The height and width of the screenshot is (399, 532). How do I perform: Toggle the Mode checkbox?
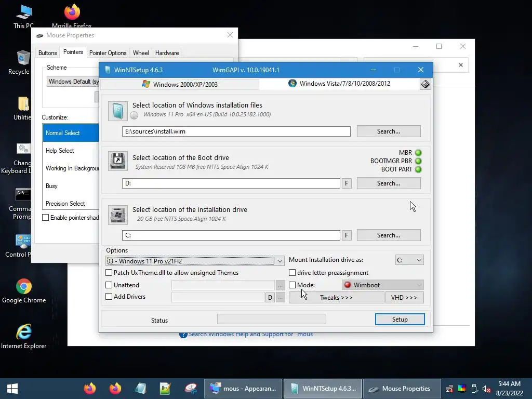click(292, 285)
